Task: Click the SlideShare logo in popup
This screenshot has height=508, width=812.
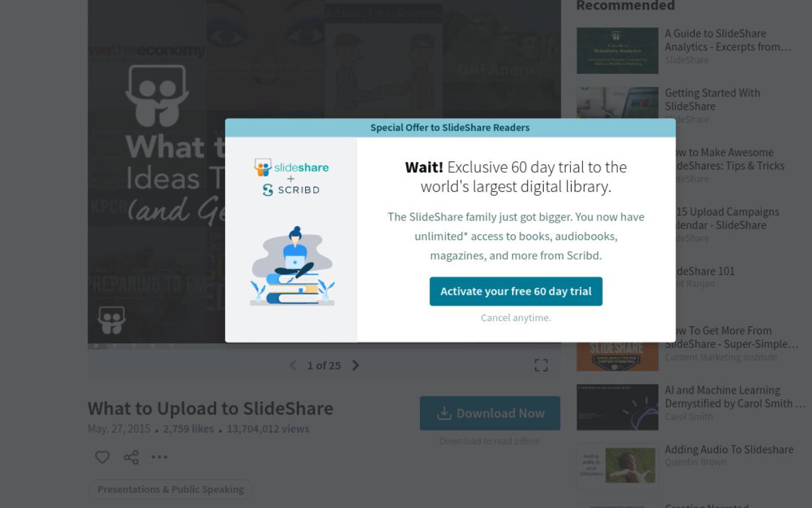Action: (x=291, y=168)
